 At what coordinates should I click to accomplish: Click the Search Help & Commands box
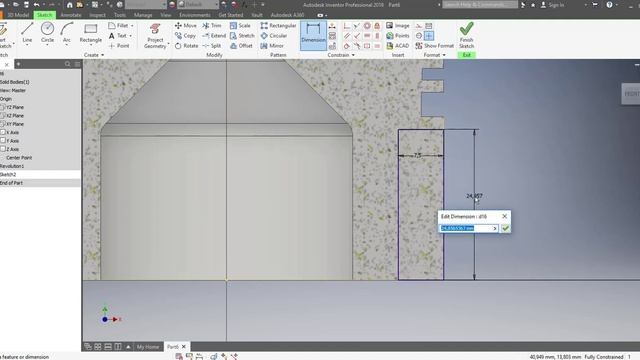tap(480, 5)
